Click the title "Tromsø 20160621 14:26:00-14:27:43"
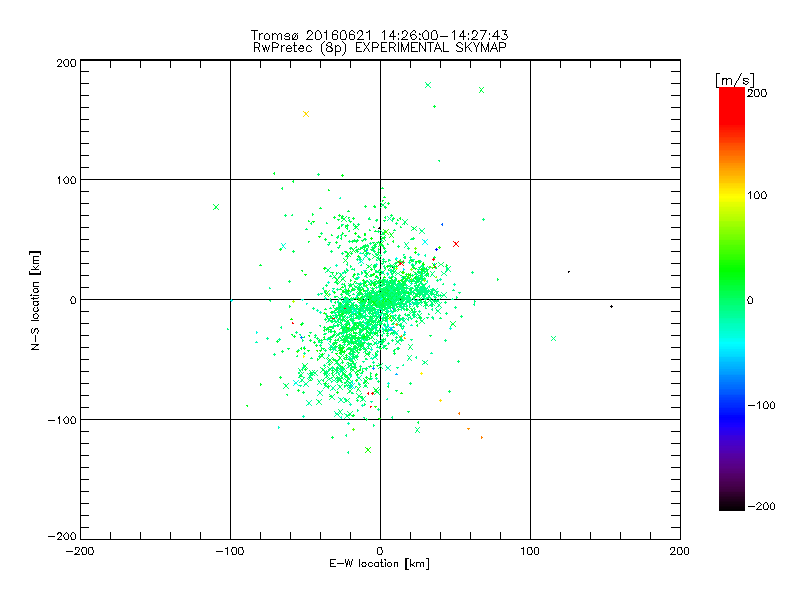The image size is (800, 600). 379,35
